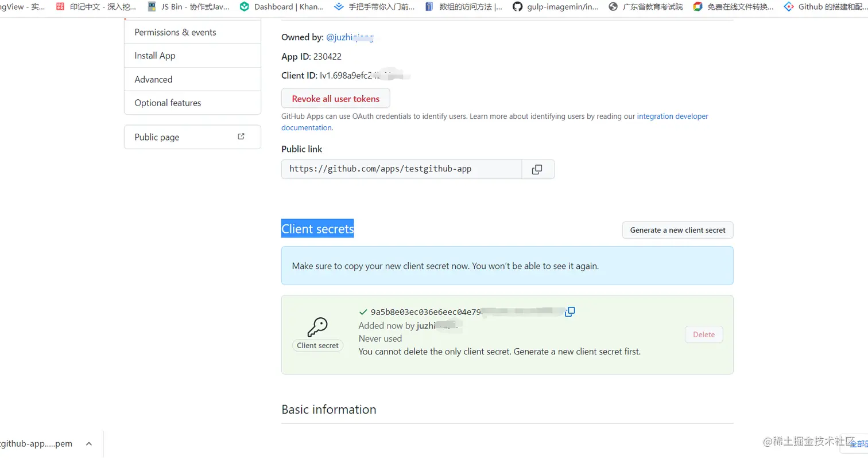The image size is (868, 460).
Task: Open the gulp-imagemin GitHub bookmark
Action: tap(556, 7)
